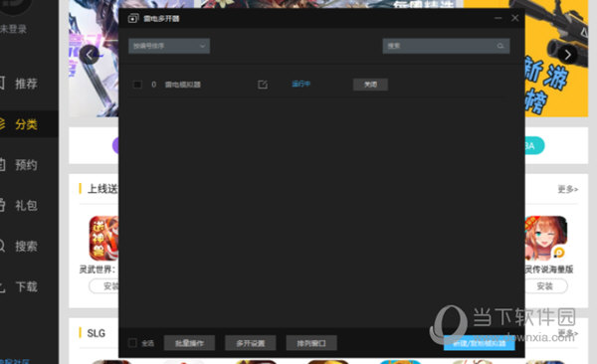Click the 运行中 status text
597x364 pixels.
(300, 85)
